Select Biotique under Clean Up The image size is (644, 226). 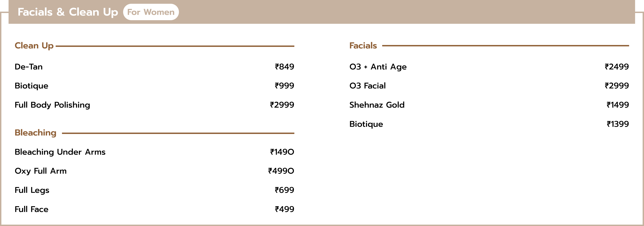(32, 86)
